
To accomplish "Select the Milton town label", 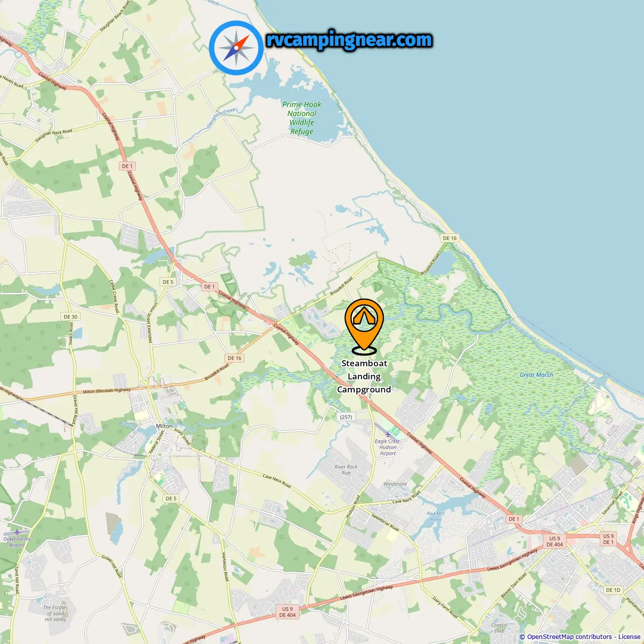I will (164, 426).
